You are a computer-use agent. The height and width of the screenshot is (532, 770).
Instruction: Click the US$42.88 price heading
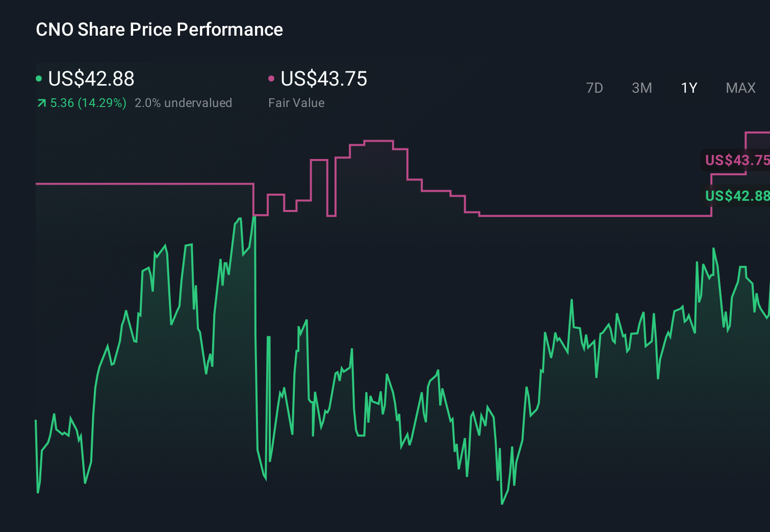[91, 78]
